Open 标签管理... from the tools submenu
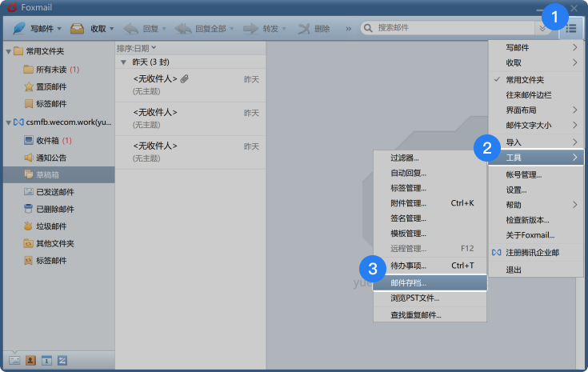The image size is (588, 372). [430, 188]
